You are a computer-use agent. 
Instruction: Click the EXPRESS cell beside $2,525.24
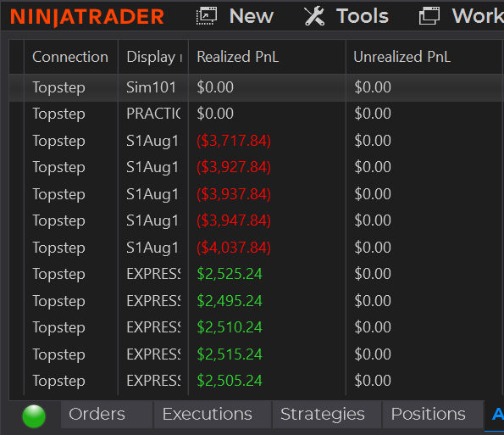click(153, 274)
